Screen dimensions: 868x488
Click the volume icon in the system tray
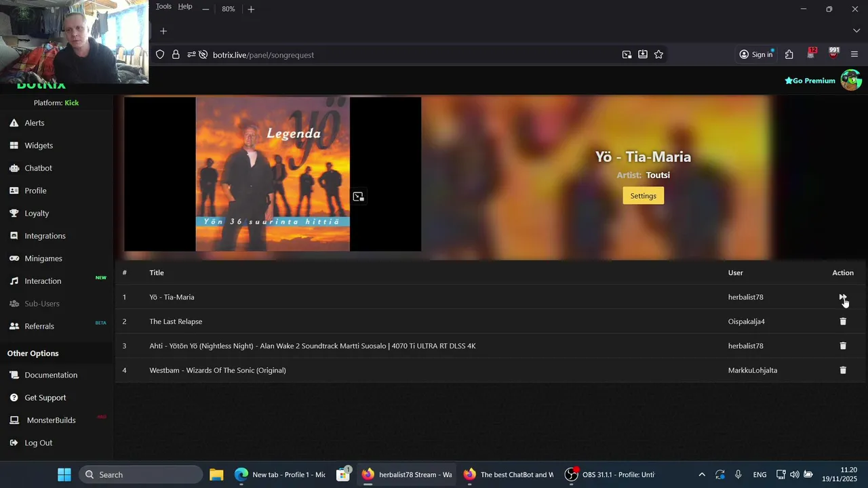(794, 474)
